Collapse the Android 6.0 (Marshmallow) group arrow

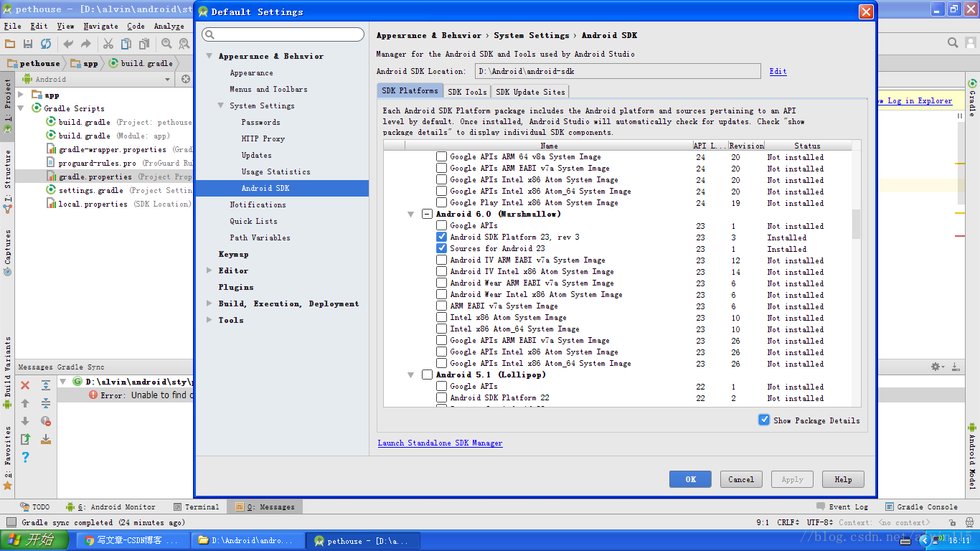coord(411,215)
